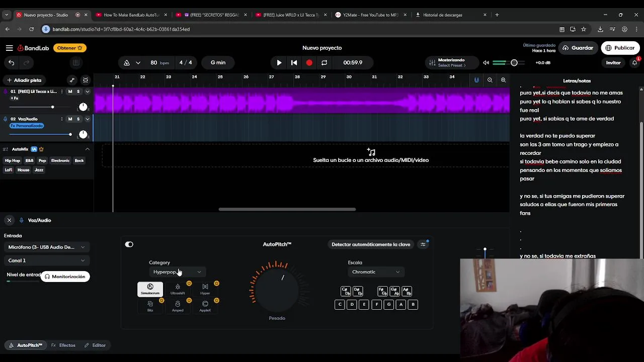This screenshot has height=362, width=644.
Task: Select the Simulacrum AutoPitch preset
Action: pos(150,289)
